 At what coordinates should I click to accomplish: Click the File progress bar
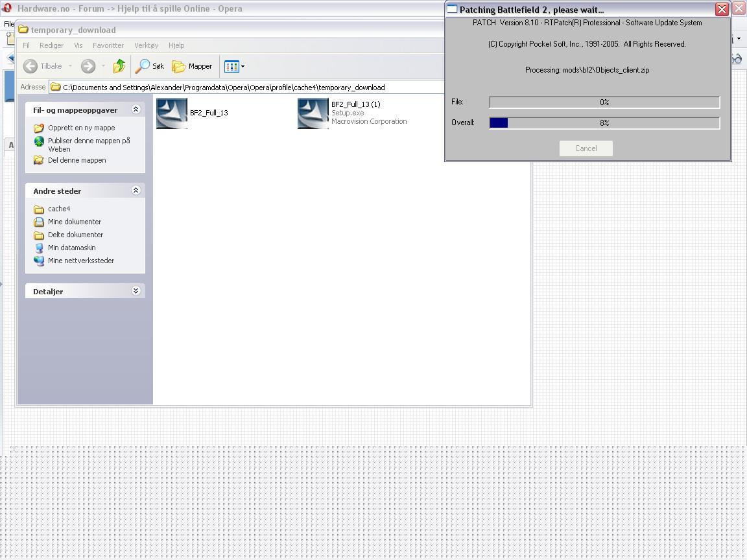pos(604,102)
